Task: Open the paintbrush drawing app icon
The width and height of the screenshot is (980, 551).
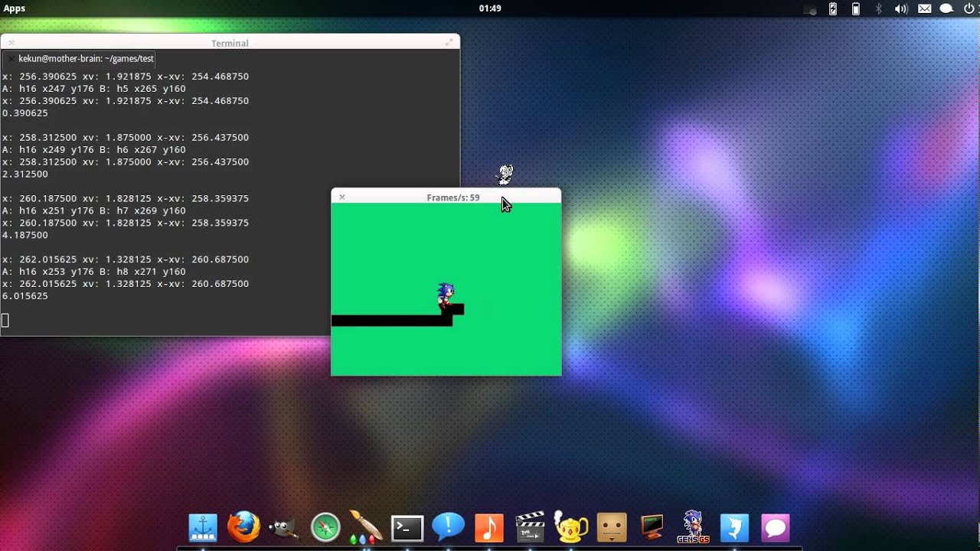Action: pos(365,527)
